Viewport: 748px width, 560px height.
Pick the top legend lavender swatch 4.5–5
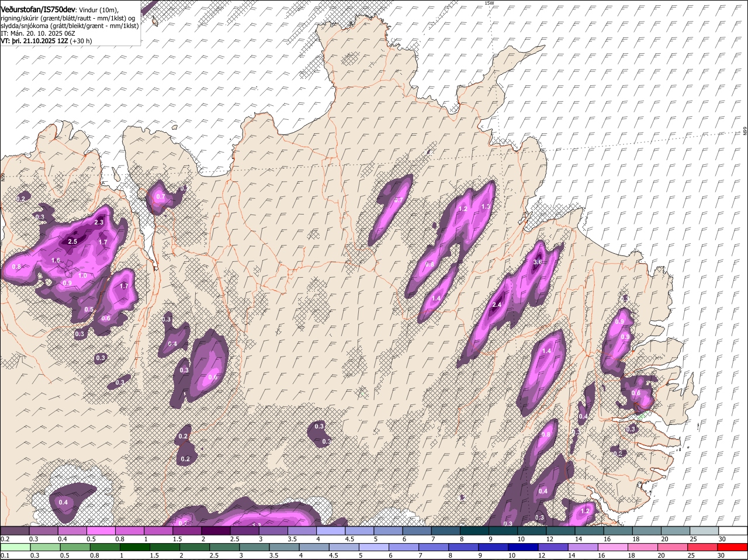click(360, 531)
